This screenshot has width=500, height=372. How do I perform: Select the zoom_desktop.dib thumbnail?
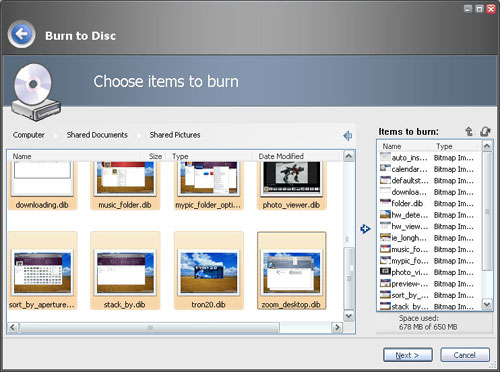tap(291, 271)
